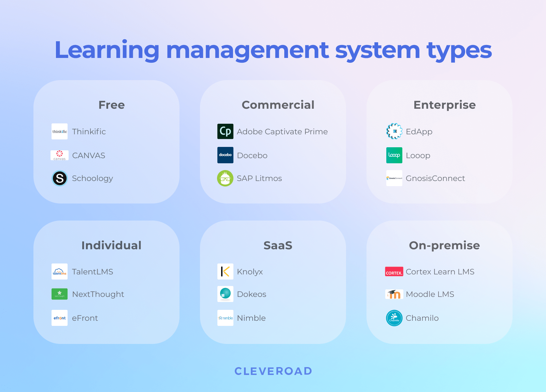546x392 pixels.
Task: Click the Individual card heading
Action: click(111, 245)
